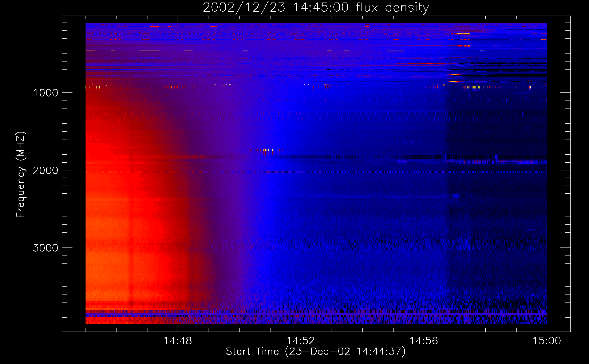
Task: Click the 'Frequency (MHZ)' y-axis label
Action: coord(21,175)
